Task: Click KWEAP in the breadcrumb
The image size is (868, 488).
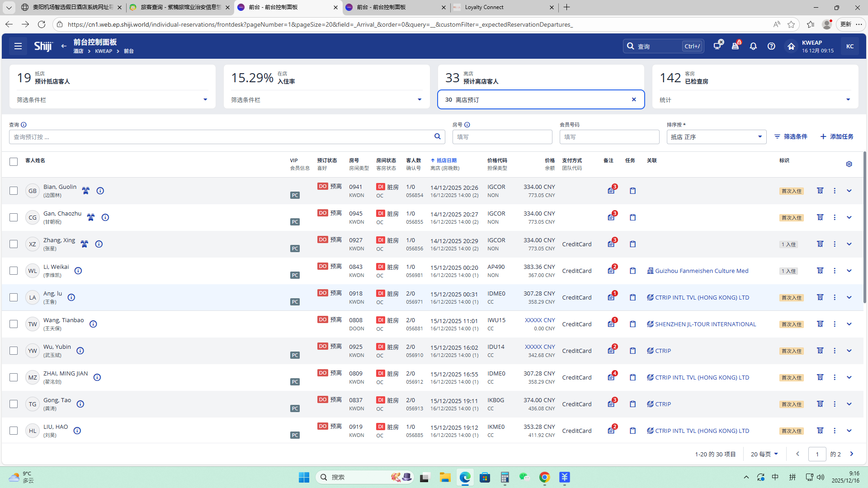Action: (x=104, y=51)
